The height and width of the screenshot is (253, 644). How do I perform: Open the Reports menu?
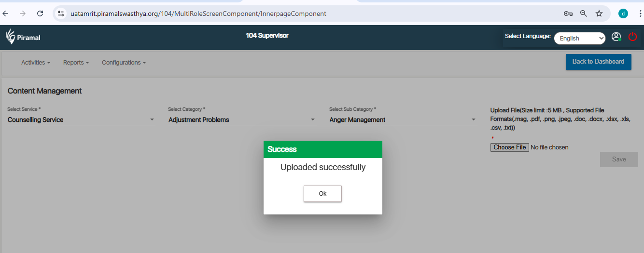pos(76,63)
